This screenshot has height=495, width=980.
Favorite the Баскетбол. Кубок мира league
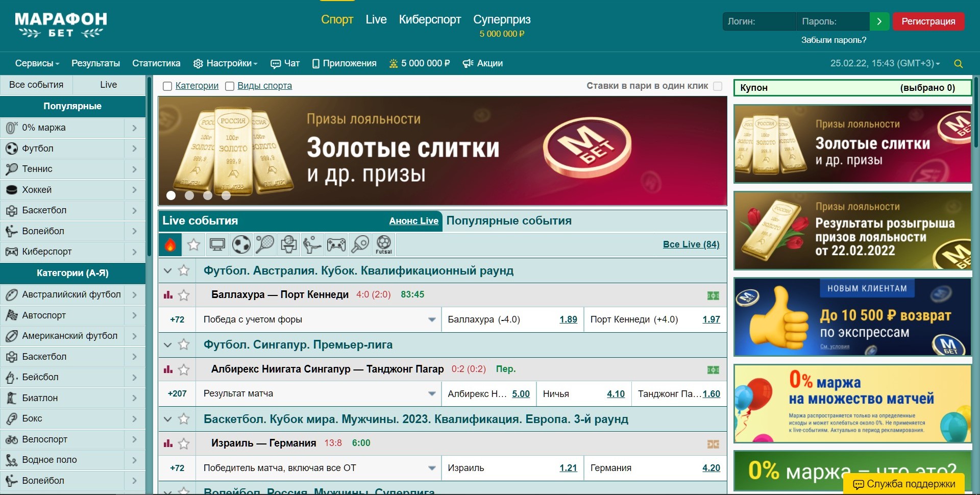[x=184, y=419]
